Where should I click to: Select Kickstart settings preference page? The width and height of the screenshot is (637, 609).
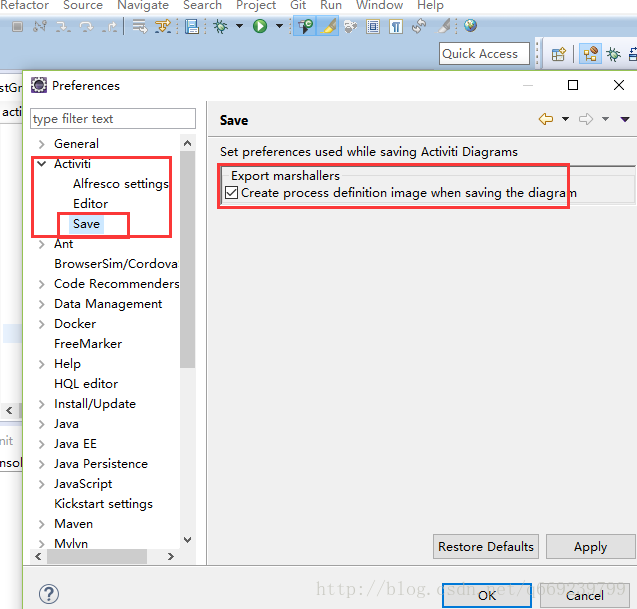[104, 504]
